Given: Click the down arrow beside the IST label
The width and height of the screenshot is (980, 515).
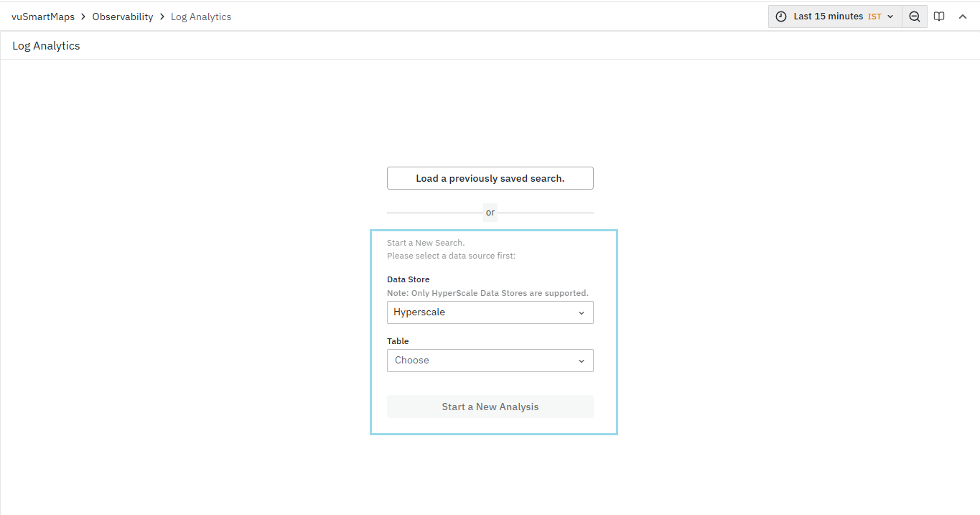Looking at the screenshot, I should point(890,17).
